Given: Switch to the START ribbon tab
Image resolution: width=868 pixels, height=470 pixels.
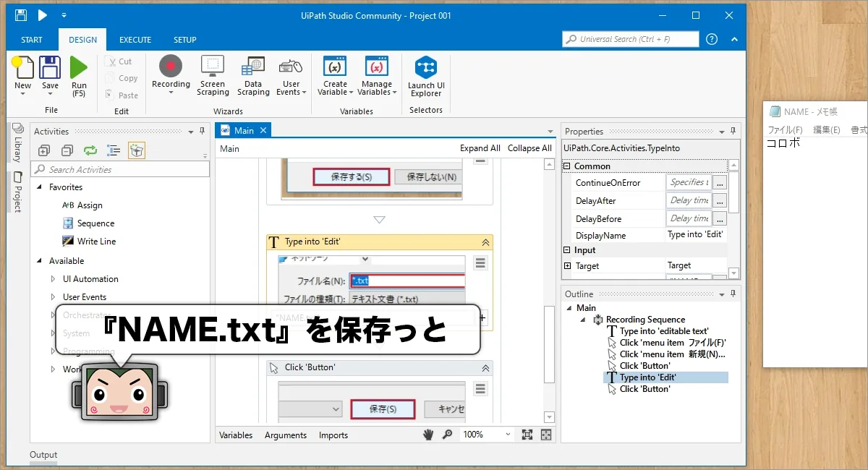Looking at the screenshot, I should pos(32,40).
